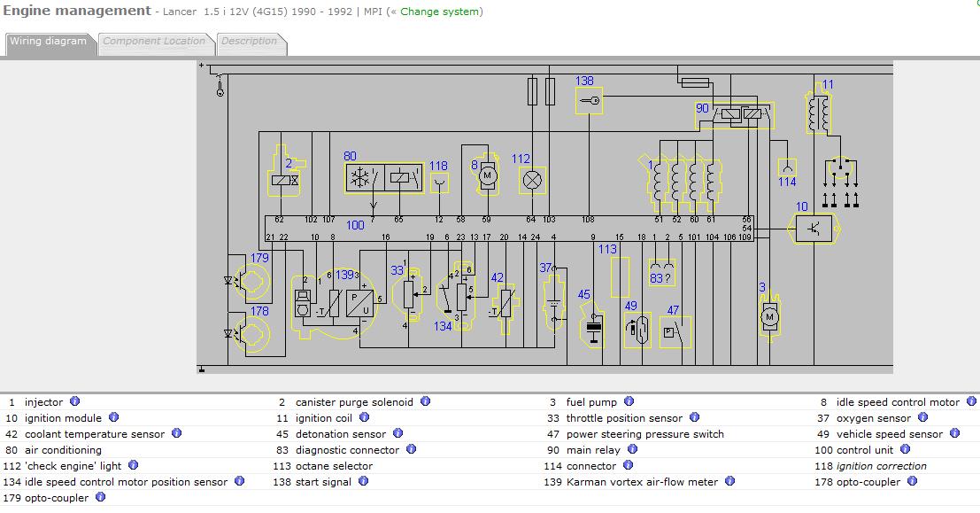Screen dimensions: 980x513
Task: Show info for Karman vortex air-flow meter
Action: pyautogui.click(x=730, y=480)
